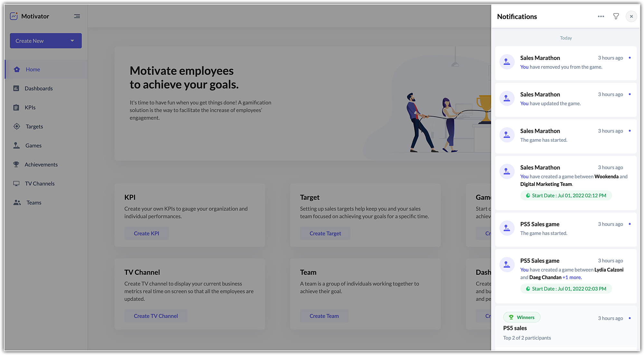The image size is (644, 355).
Task: Navigate to the Teams menu item
Action: click(34, 203)
